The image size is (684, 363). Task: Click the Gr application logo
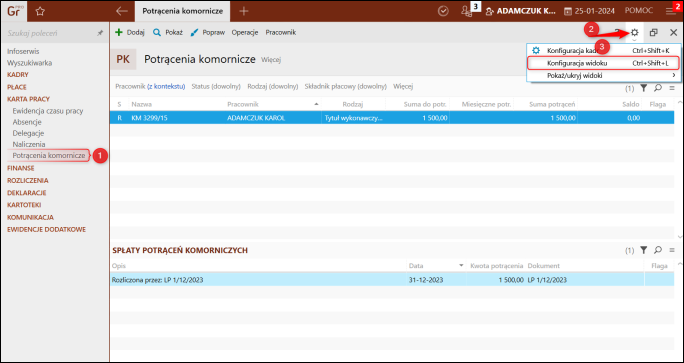pyautogui.click(x=14, y=11)
